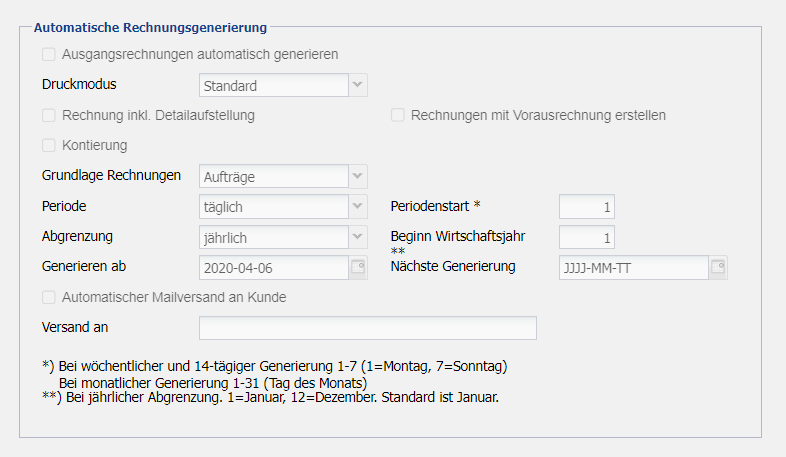This screenshot has width=786, height=457.
Task: Click the Beginn Wirtschaftsjahr number field
Action: pos(586,238)
